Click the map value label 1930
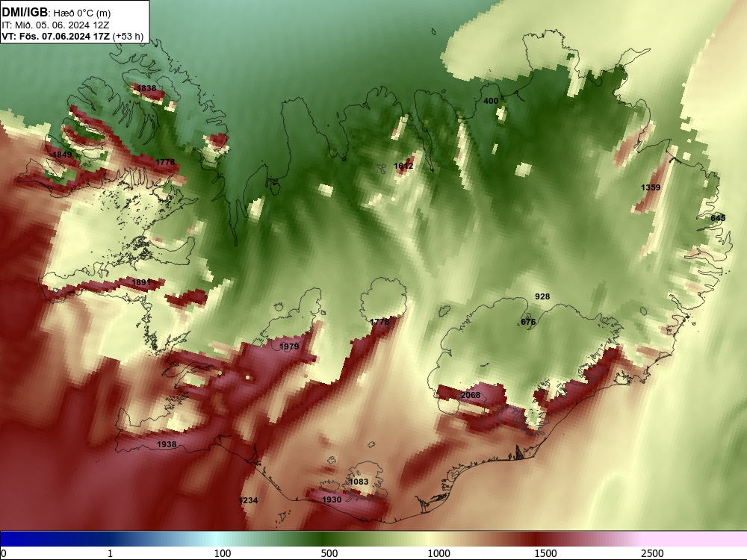 coord(332,499)
